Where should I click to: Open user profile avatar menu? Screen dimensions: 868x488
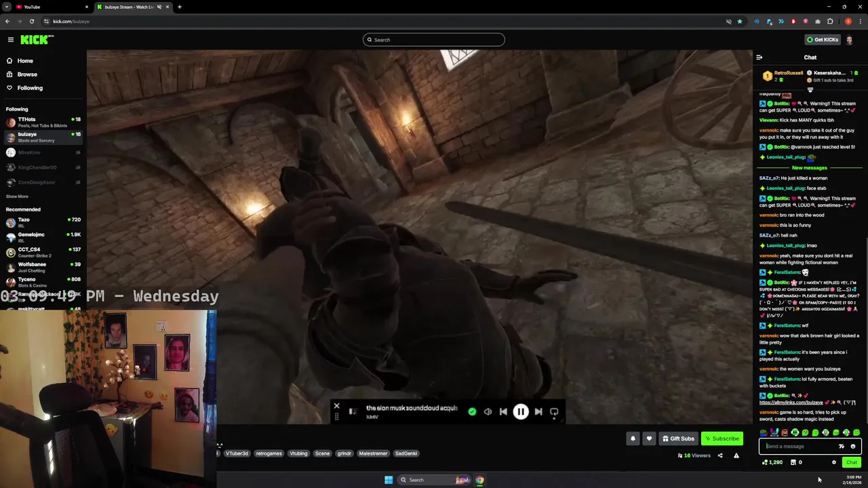(849, 40)
